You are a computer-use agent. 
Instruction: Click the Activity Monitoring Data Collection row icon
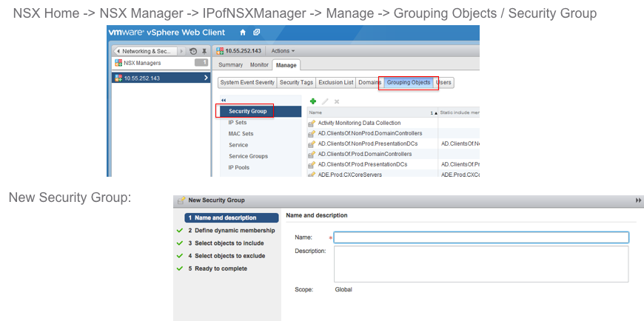pyautogui.click(x=312, y=123)
